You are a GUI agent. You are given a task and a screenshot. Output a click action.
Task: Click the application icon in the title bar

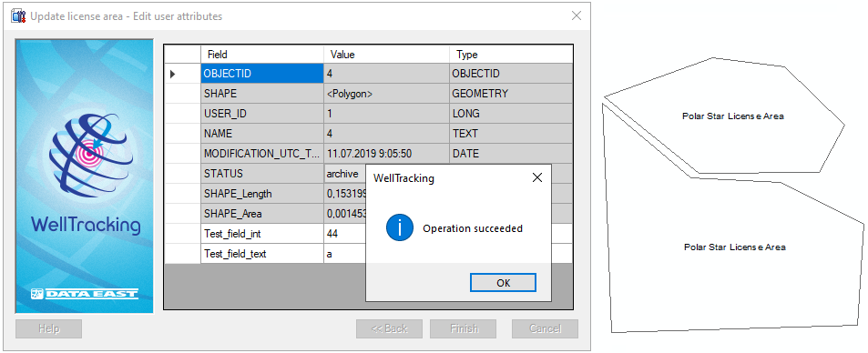(x=18, y=16)
